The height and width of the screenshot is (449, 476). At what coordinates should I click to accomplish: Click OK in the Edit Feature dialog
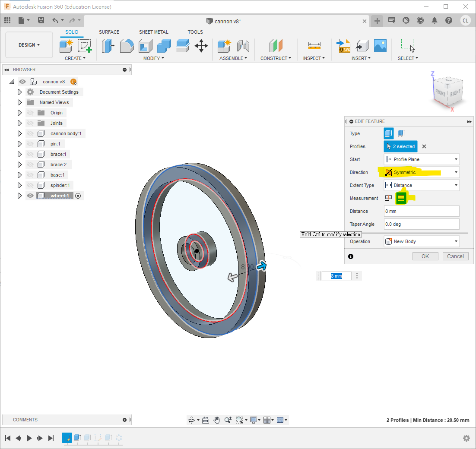(x=425, y=256)
